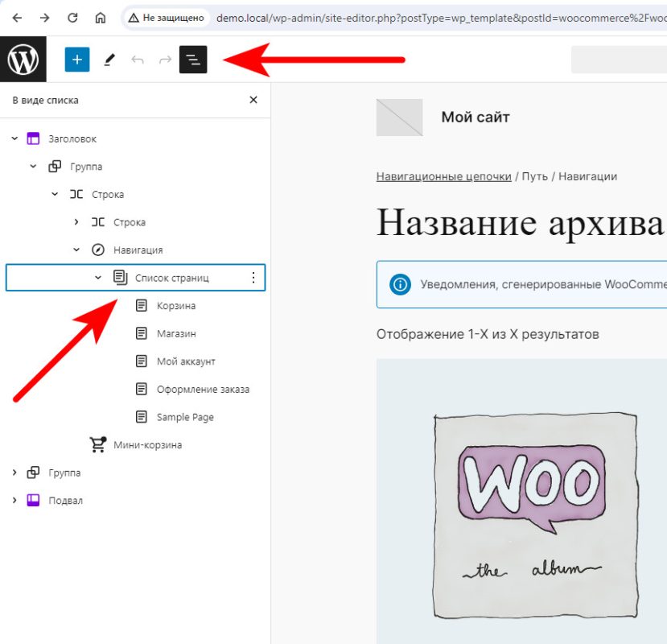The height and width of the screenshot is (644, 667).
Task: Collapse the outer Строка block
Action: (55, 194)
